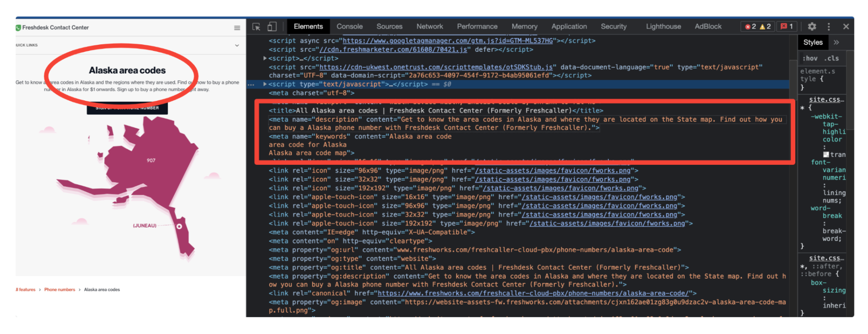The height and width of the screenshot is (334, 868).
Task: Open the site.css link above ::after rule
Action: coord(826,258)
